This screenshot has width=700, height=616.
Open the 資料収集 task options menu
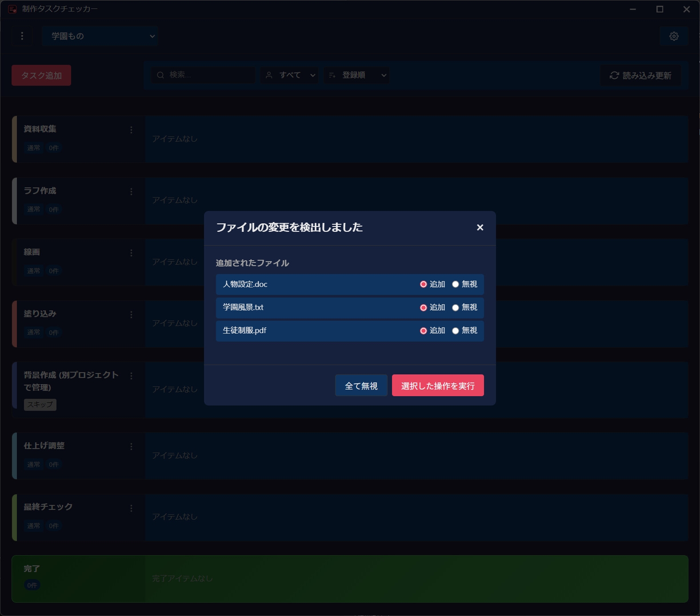pyautogui.click(x=131, y=130)
